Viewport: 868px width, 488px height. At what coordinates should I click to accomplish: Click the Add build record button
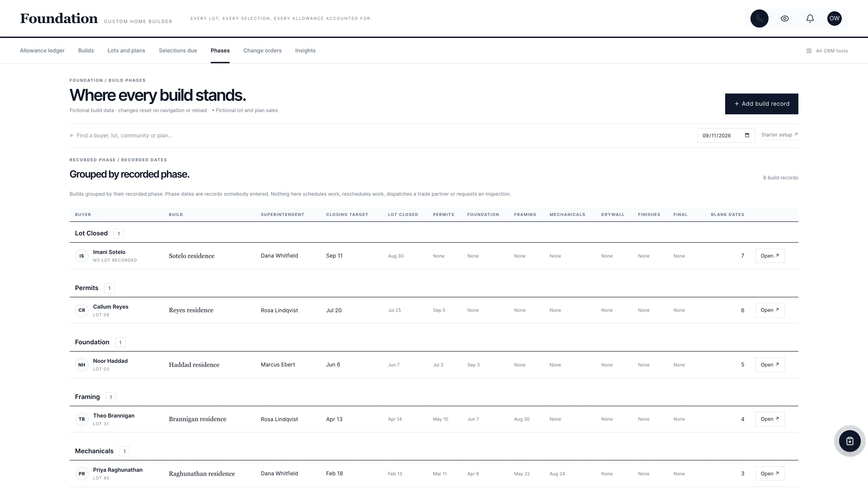tap(762, 104)
